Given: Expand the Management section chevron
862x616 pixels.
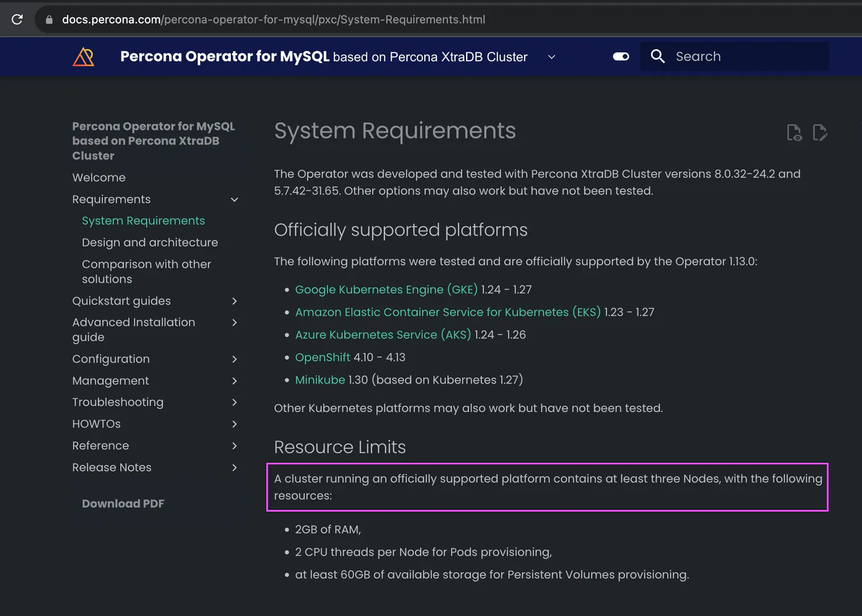Looking at the screenshot, I should coord(234,381).
